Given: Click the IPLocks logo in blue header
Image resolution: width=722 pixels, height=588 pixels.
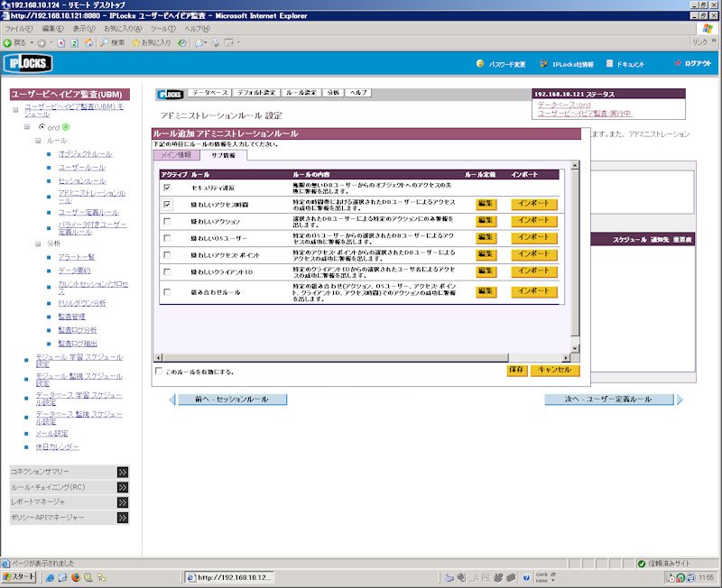Looking at the screenshot, I should (28, 63).
